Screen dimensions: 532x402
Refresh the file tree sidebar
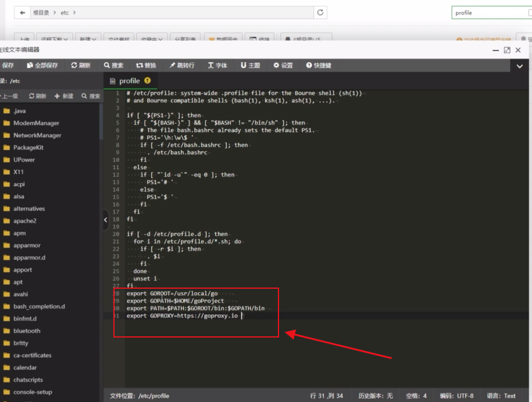coord(38,96)
